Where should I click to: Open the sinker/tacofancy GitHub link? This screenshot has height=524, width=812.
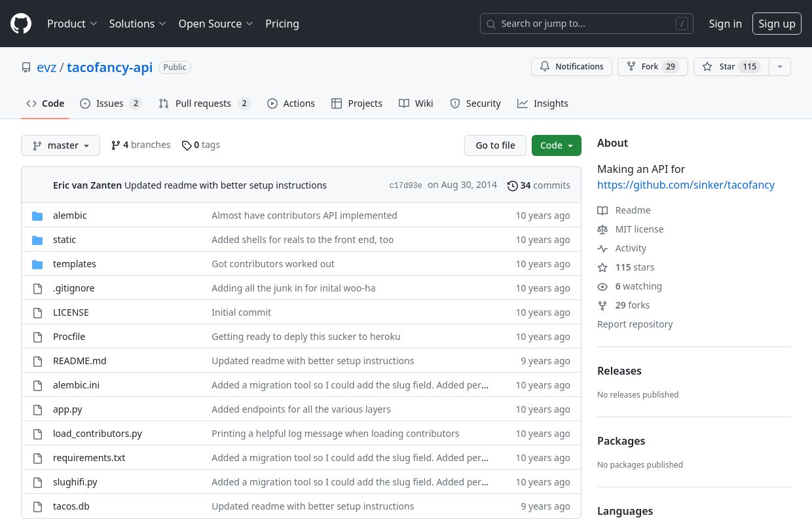coord(686,185)
